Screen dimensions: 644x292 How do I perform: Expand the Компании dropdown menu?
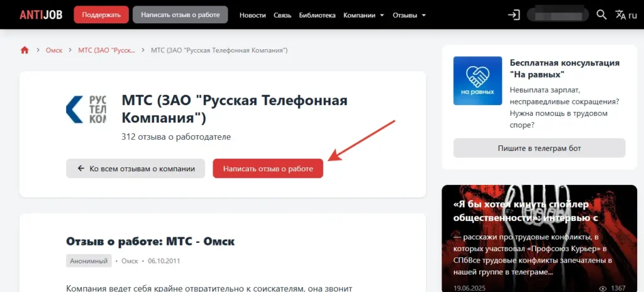(x=364, y=15)
